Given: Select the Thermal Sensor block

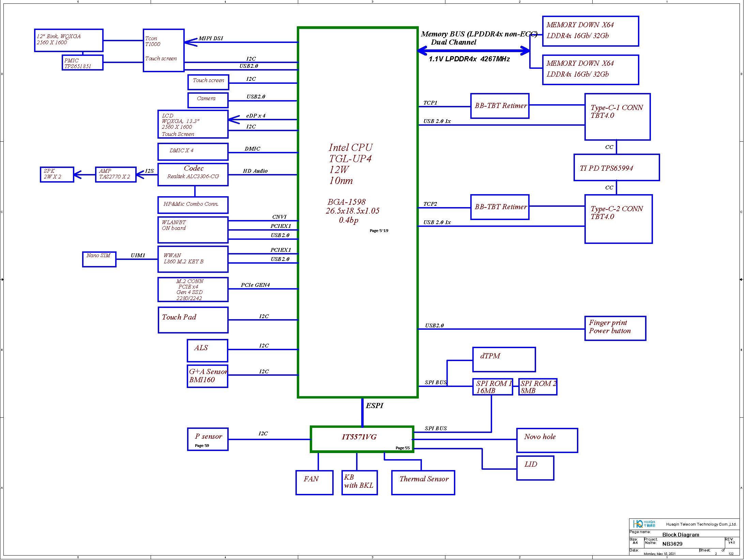Looking at the screenshot, I should click(423, 482).
